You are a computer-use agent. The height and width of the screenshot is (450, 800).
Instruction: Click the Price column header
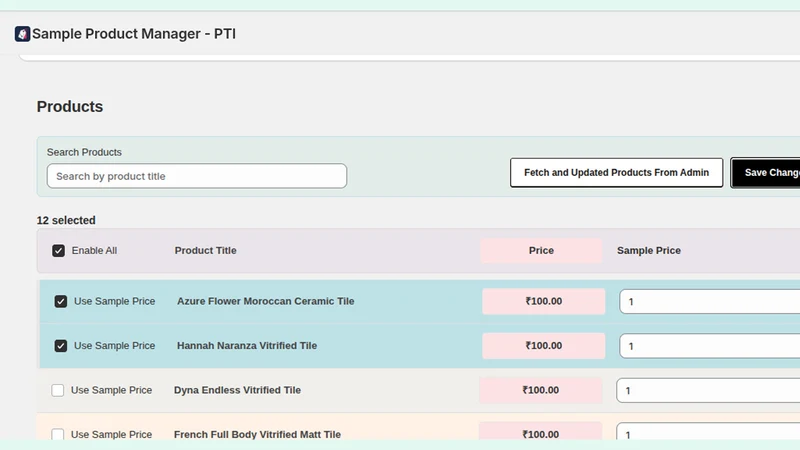pos(541,251)
